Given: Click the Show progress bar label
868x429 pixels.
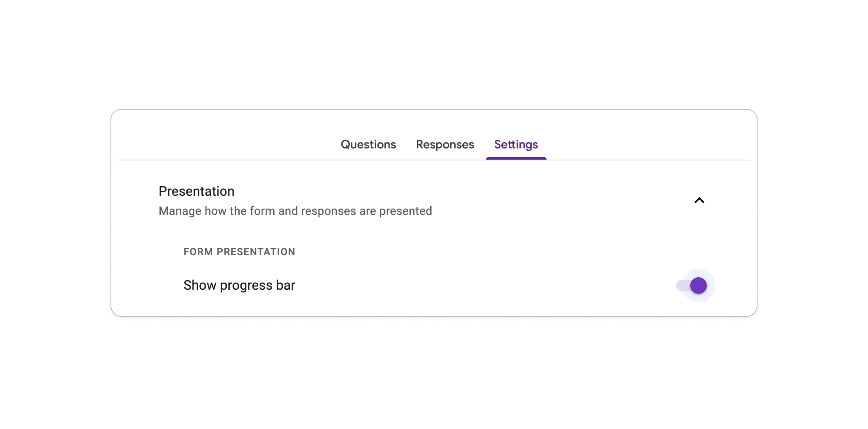Looking at the screenshot, I should pyautogui.click(x=239, y=285).
